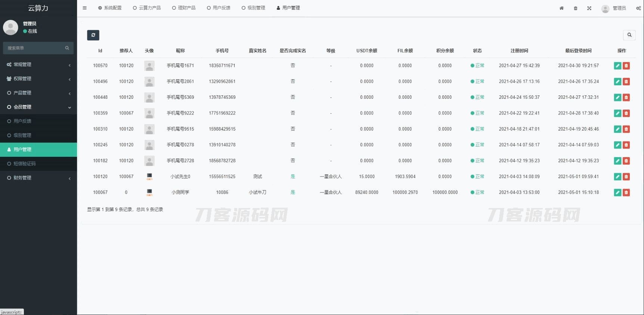
Task: Edit user 100570 with green pencil icon
Action: point(617,66)
